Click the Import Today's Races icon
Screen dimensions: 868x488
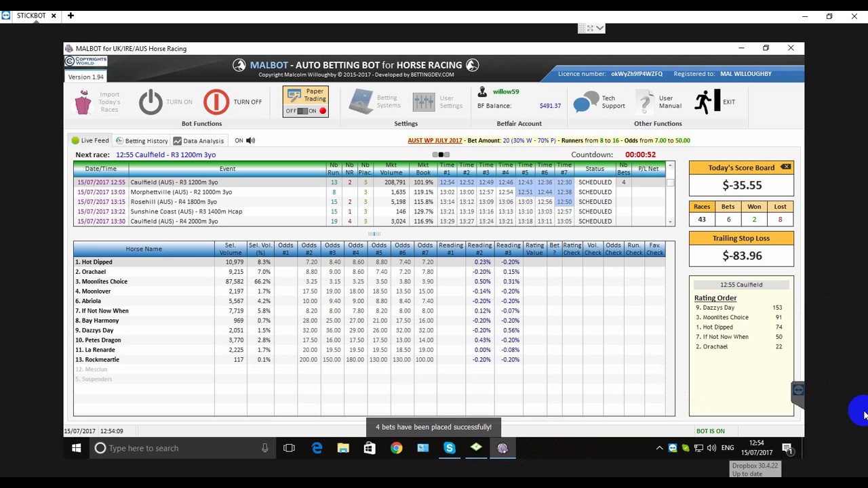(83, 102)
